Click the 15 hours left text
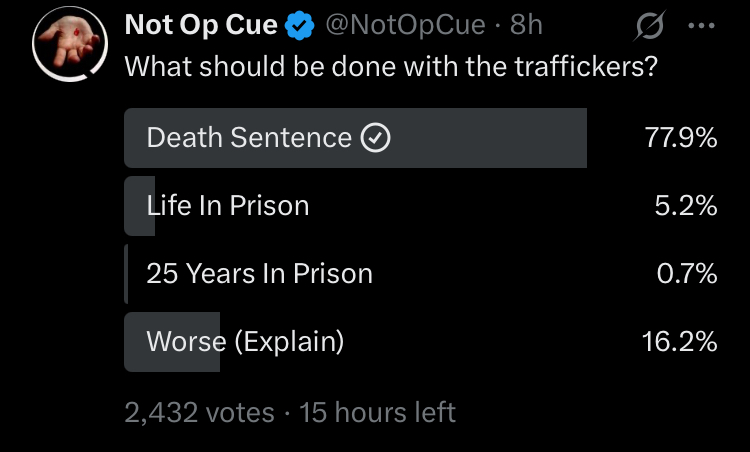This screenshot has height=452, width=750. point(377,411)
